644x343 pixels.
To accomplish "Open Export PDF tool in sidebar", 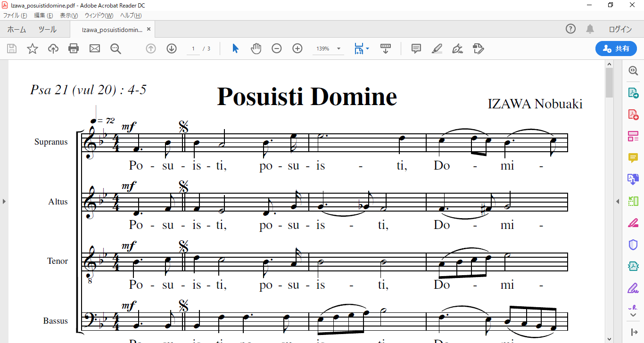I will (633, 92).
